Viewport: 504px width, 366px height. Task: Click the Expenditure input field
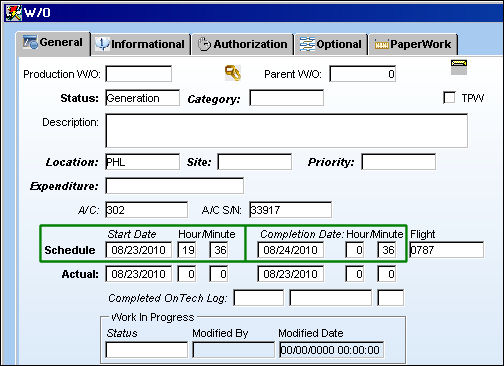coord(175,186)
